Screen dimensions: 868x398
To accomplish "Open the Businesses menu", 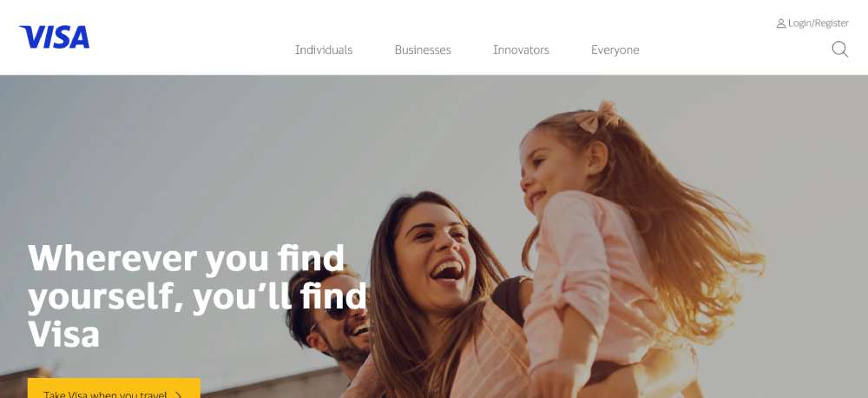I will 423,50.
